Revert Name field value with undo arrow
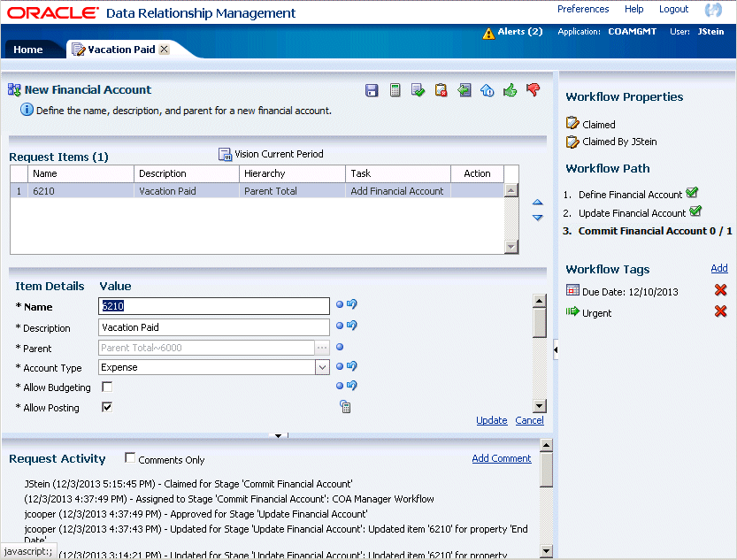737x560 pixels. coord(351,304)
